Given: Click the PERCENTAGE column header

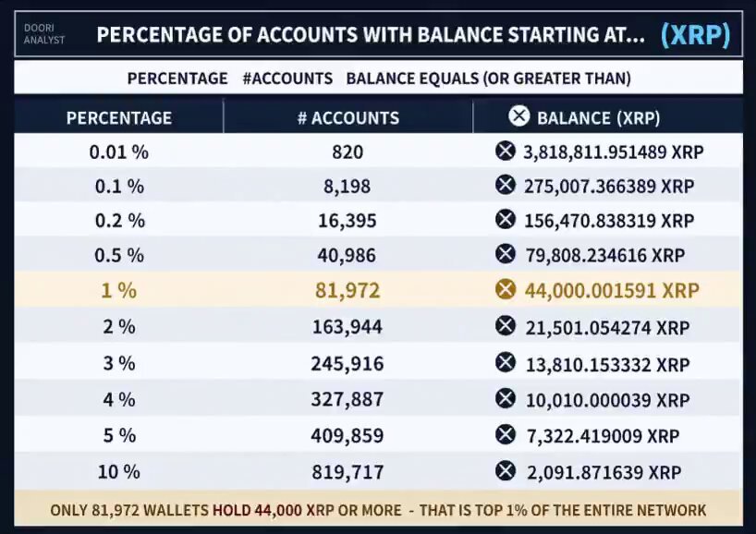Looking at the screenshot, I should [119, 117].
